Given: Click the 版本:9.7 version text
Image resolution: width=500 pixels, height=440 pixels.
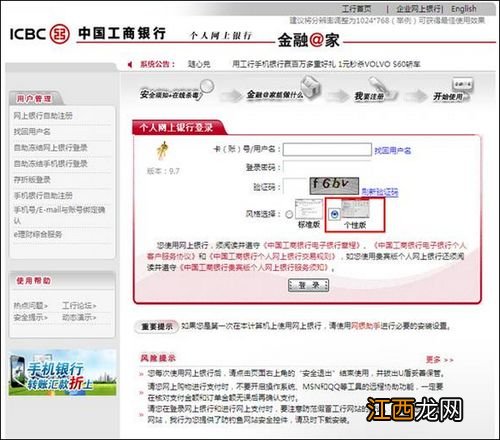Looking at the screenshot, I should tap(163, 171).
